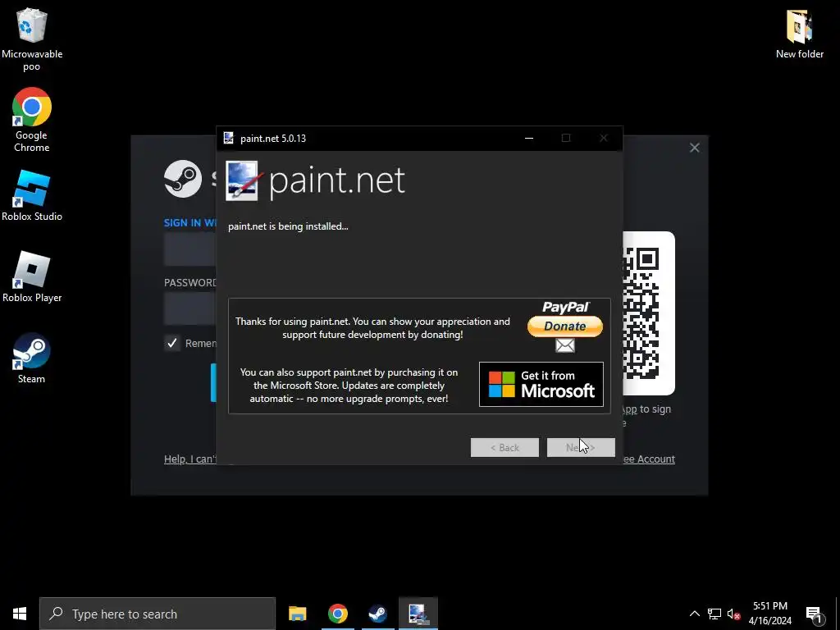The image size is (840, 630).
Task: Open Roblox Studio desktop shortcut
Action: pos(32,195)
